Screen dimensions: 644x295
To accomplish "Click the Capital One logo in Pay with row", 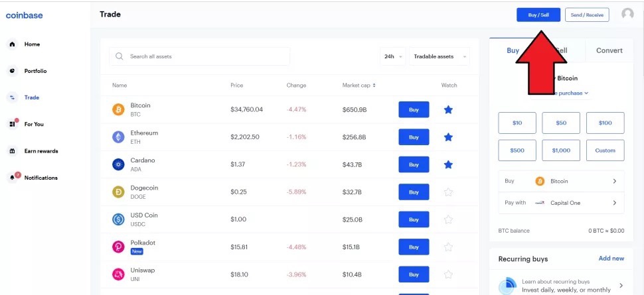I will [540, 203].
